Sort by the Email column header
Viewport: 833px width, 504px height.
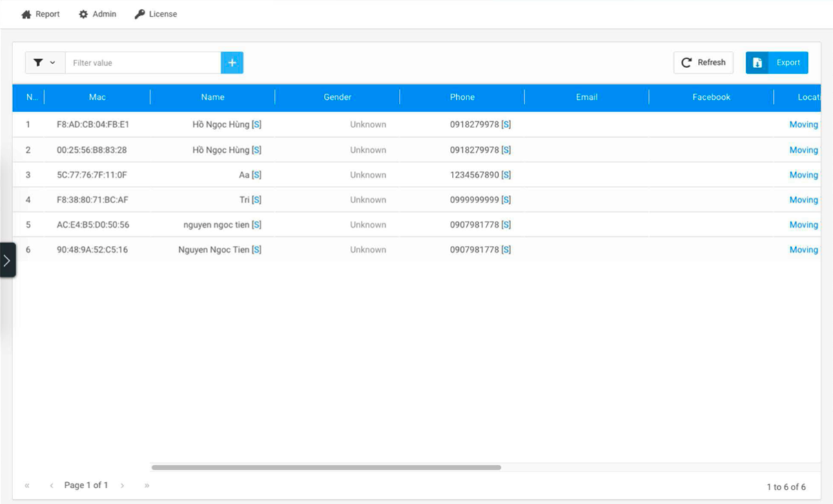587,97
